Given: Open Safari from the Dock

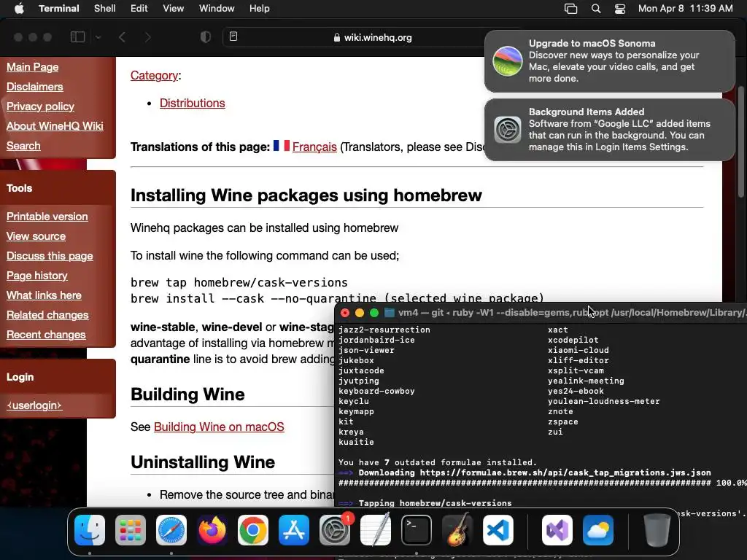Looking at the screenshot, I should pyautogui.click(x=171, y=530).
